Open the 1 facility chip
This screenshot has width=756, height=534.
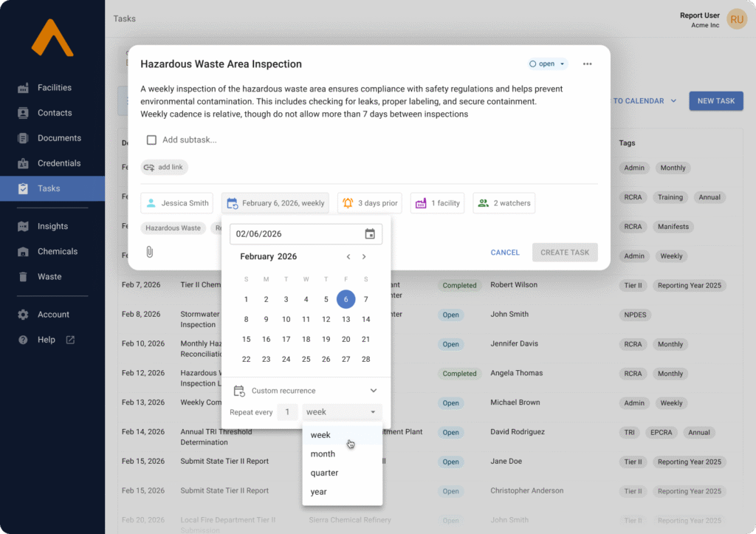tap(437, 203)
